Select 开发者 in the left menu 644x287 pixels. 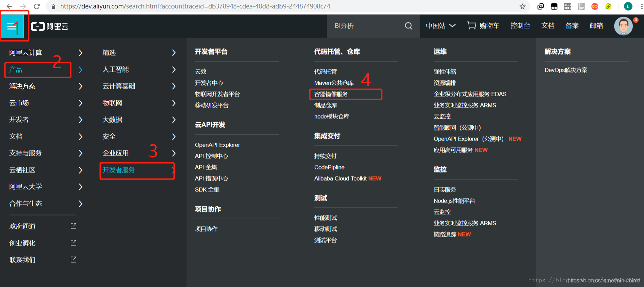coord(19,120)
